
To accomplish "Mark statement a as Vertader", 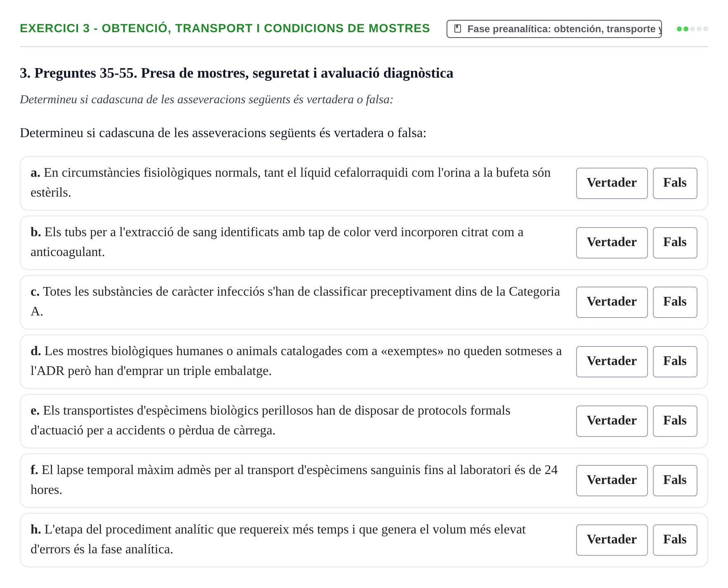I will click(612, 183).
